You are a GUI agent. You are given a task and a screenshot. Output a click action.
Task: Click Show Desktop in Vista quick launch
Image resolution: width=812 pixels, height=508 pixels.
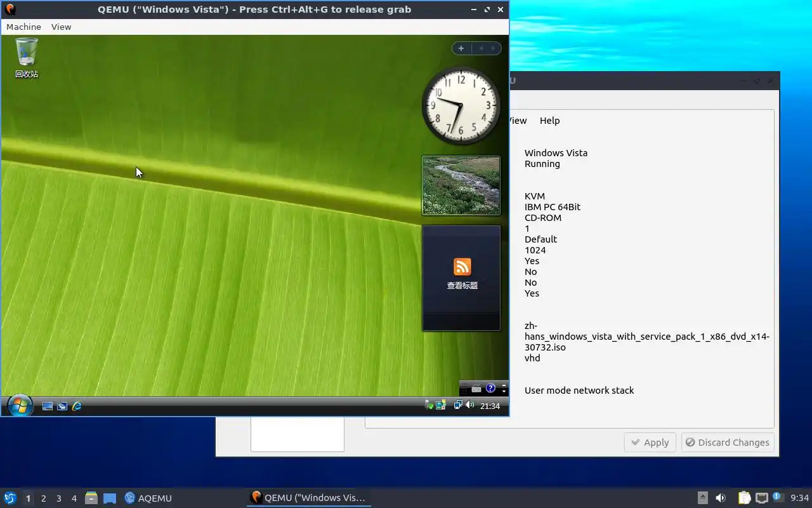[x=48, y=406]
